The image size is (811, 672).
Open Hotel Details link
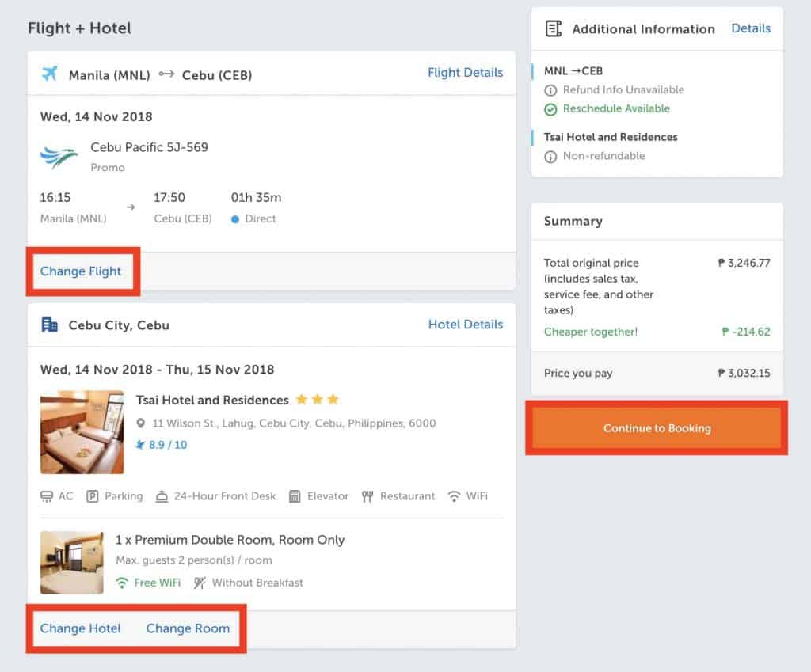pyautogui.click(x=465, y=325)
